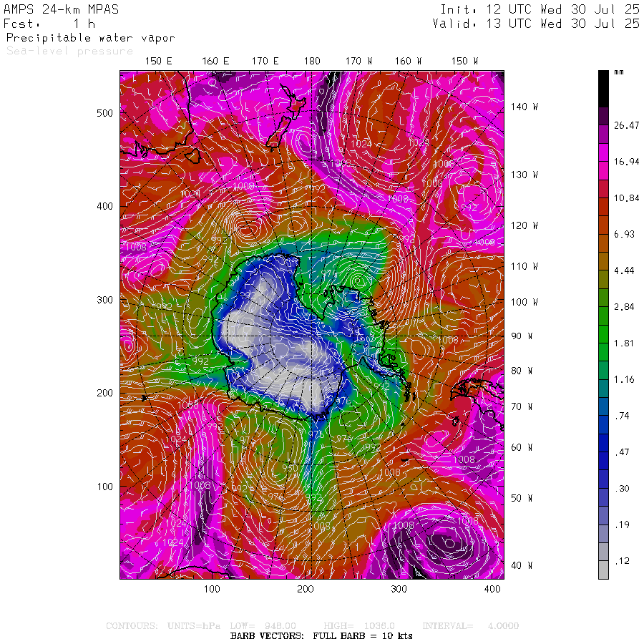Click the "170 E" longitude label
Viewport: 644px width, 644px height.
(x=265, y=62)
